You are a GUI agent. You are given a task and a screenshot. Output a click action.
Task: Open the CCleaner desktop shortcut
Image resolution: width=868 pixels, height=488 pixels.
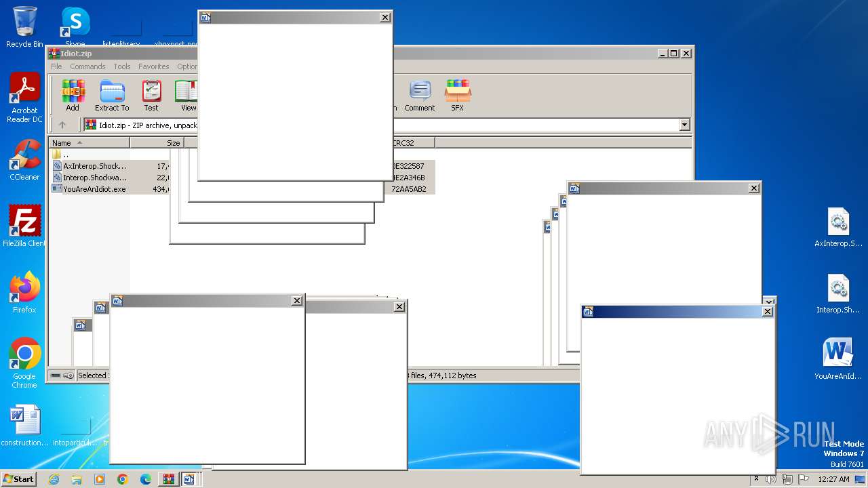coord(24,160)
